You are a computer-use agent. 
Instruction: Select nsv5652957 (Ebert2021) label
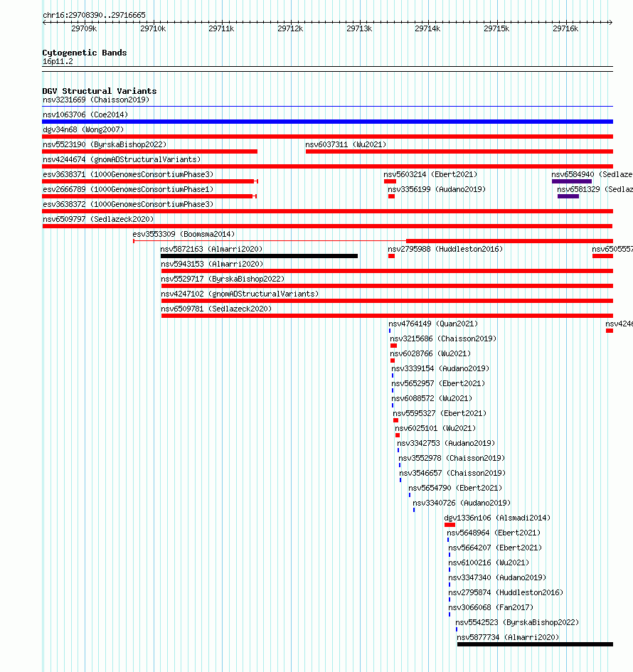pyautogui.click(x=438, y=384)
